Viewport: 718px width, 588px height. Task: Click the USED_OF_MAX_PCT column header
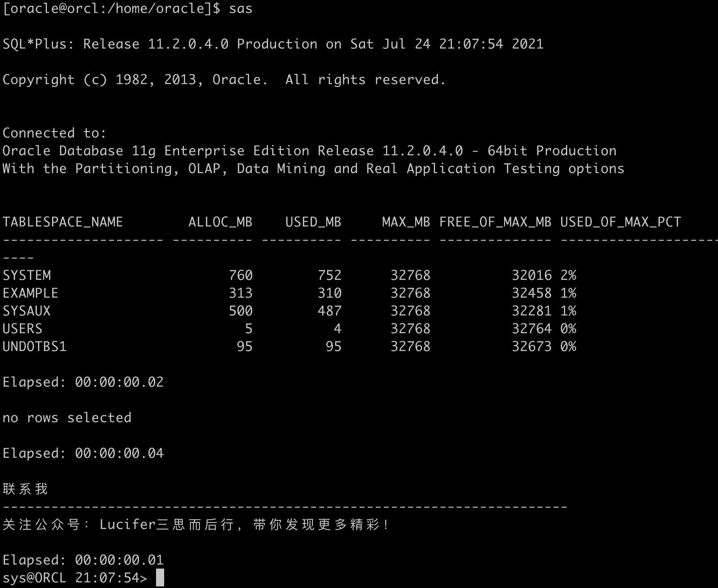[621, 222]
